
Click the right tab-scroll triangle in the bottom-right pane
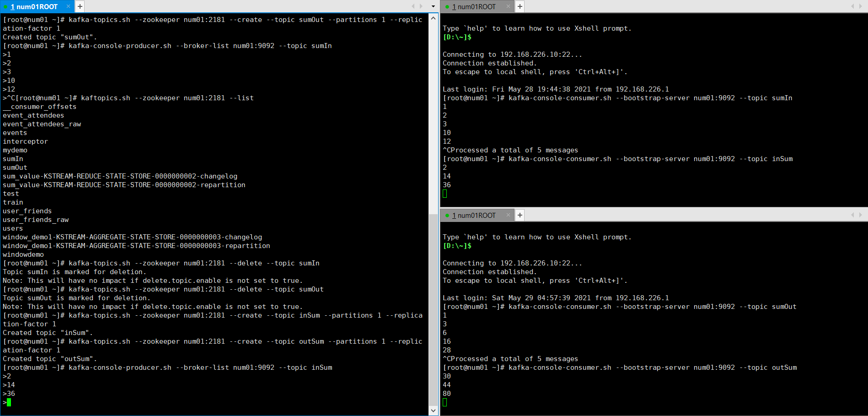pos(861,215)
